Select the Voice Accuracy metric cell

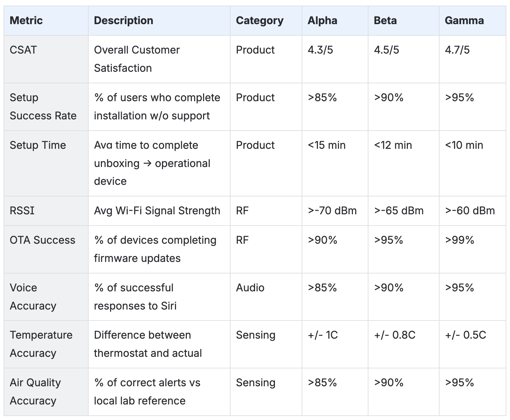pyautogui.click(x=33, y=297)
